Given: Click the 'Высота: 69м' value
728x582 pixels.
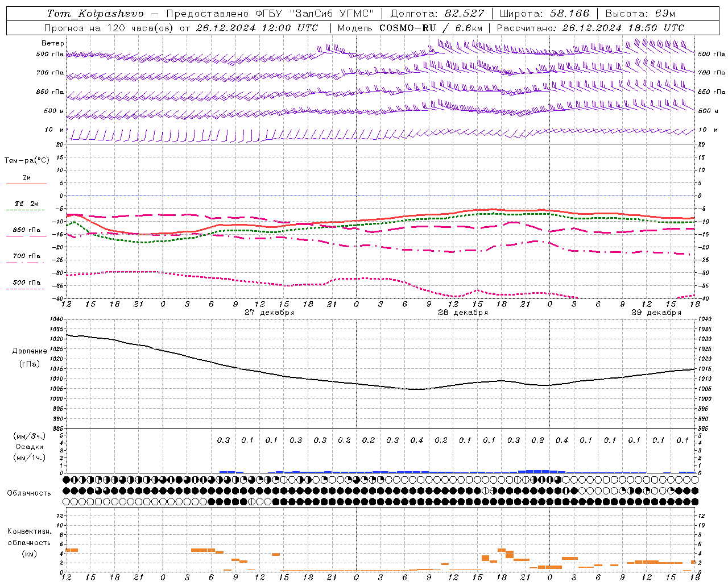Looking at the screenshot, I should coord(640,14).
